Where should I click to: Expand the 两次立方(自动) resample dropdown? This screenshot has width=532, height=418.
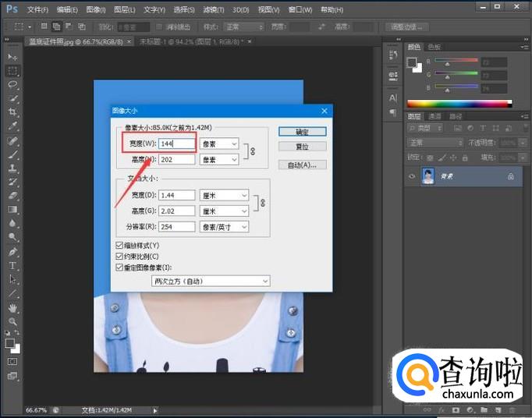(211, 281)
